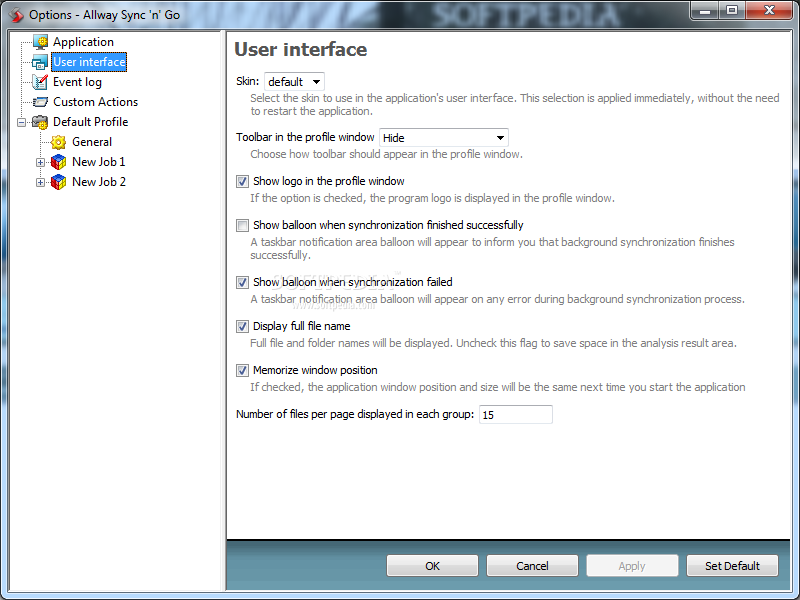Image resolution: width=800 pixels, height=600 pixels.
Task: Toggle Memorize window position checkbox
Action: click(x=242, y=370)
